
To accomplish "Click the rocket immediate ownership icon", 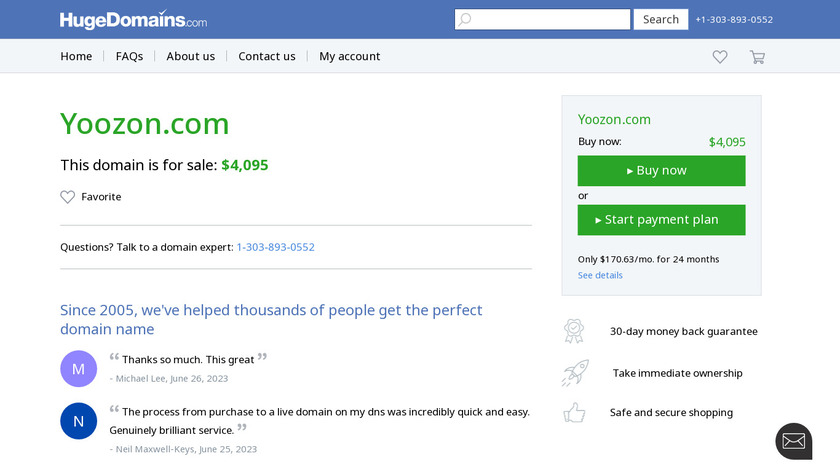I will click(574, 373).
